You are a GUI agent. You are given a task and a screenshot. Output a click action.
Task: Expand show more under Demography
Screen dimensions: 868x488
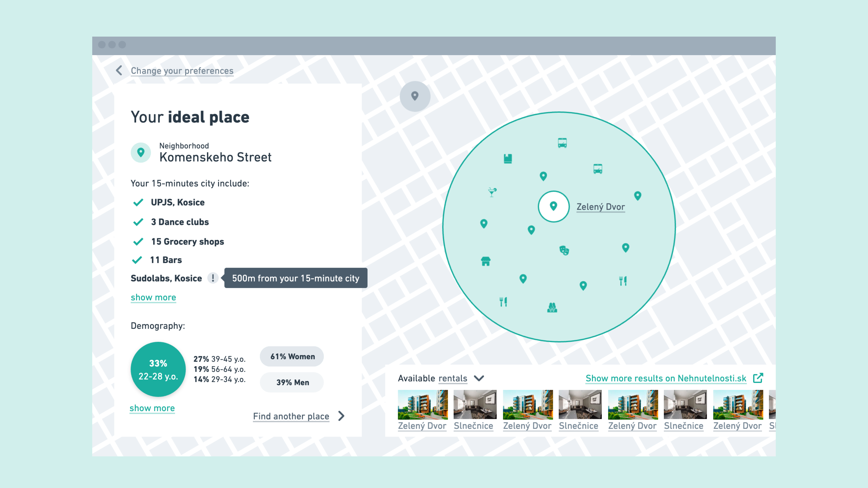point(152,408)
